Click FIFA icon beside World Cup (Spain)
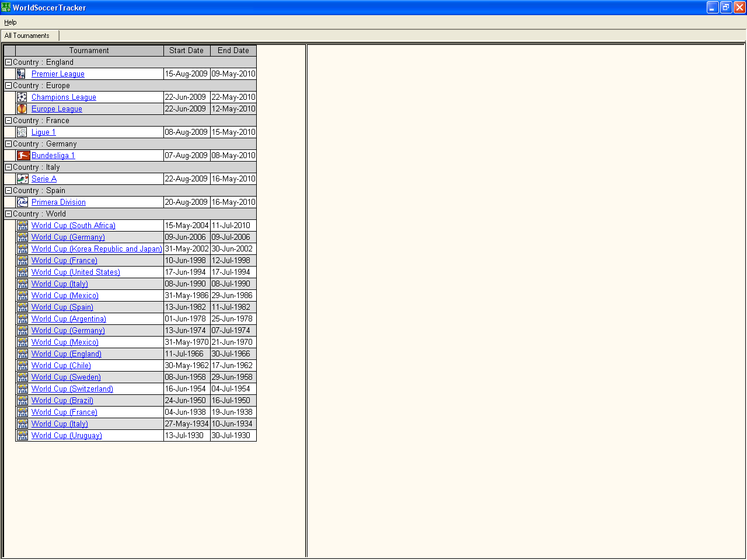747x560 pixels. pos(23,307)
